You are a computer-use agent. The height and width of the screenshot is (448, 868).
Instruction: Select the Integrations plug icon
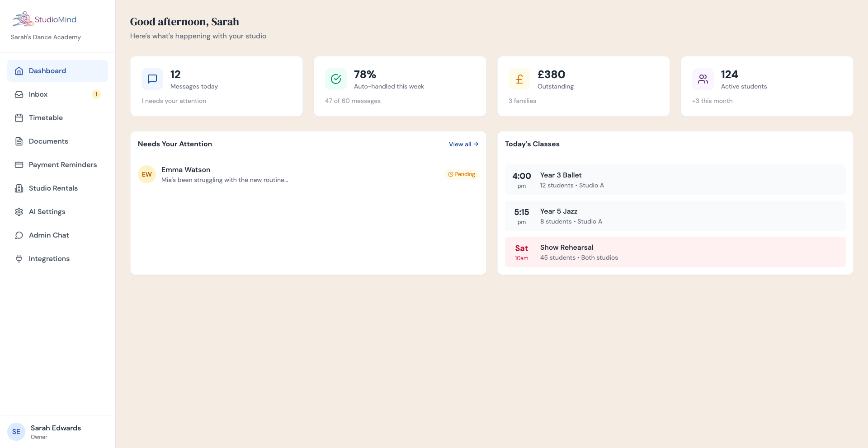tap(19, 259)
